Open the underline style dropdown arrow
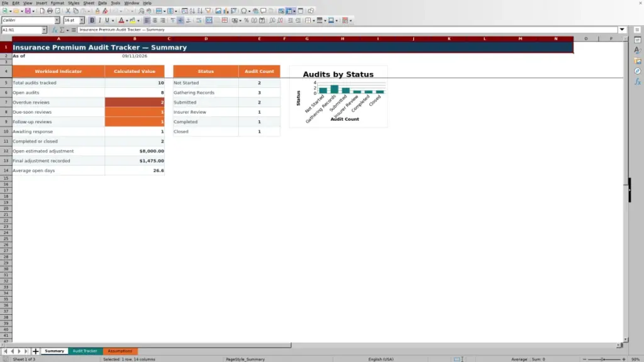The height and width of the screenshot is (362, 644). pos(113,21)
